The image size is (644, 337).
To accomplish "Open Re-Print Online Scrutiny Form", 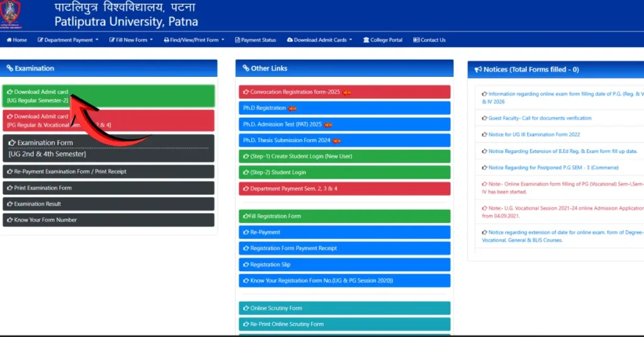I will 345,324.
